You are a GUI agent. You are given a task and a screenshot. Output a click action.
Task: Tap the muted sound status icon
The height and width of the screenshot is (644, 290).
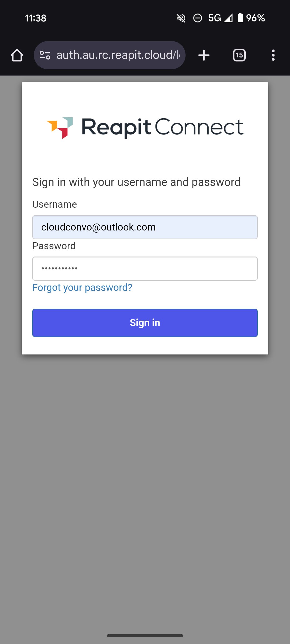(x=181, y=18)
